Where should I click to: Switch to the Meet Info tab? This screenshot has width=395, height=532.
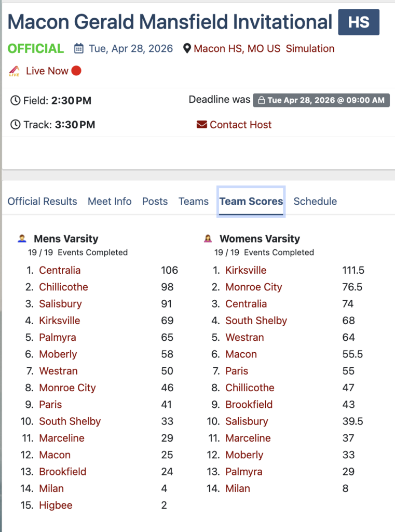(x=110, y=202)
